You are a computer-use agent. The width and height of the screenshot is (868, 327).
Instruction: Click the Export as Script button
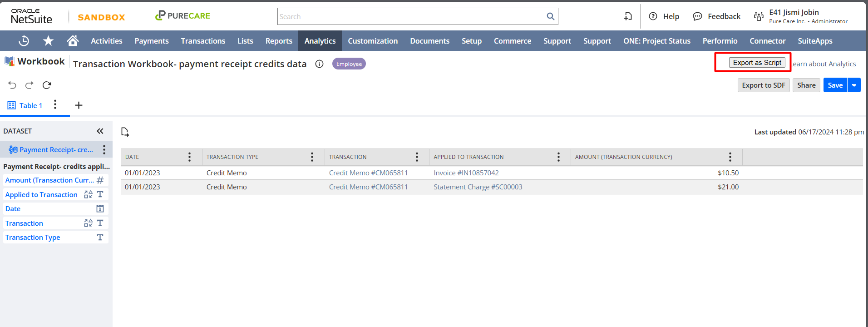point(757,63)
